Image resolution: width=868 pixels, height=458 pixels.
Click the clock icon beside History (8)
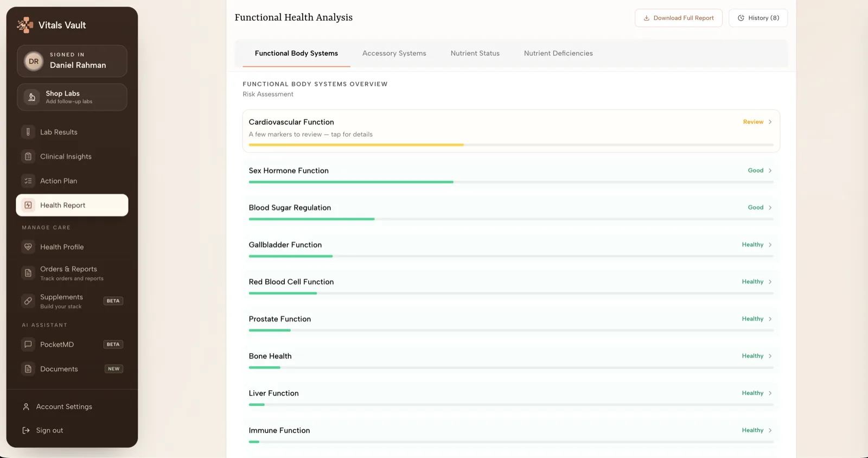(741, 18)
